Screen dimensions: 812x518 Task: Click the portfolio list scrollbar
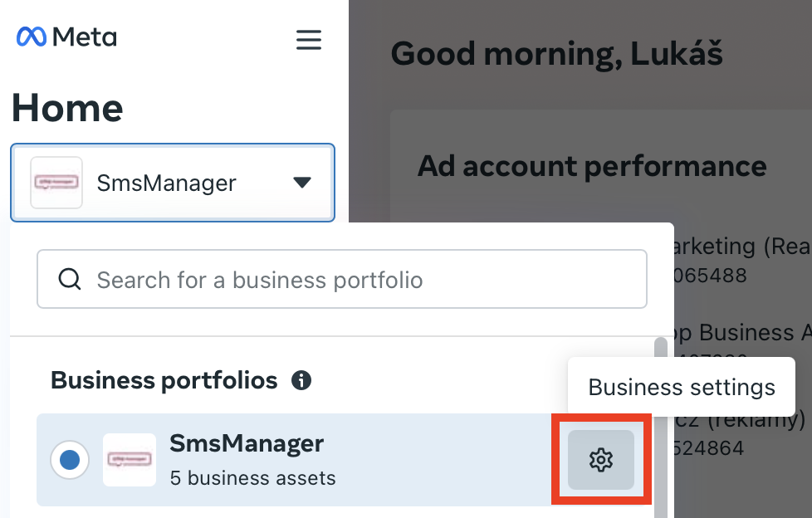tap(661, 415)
